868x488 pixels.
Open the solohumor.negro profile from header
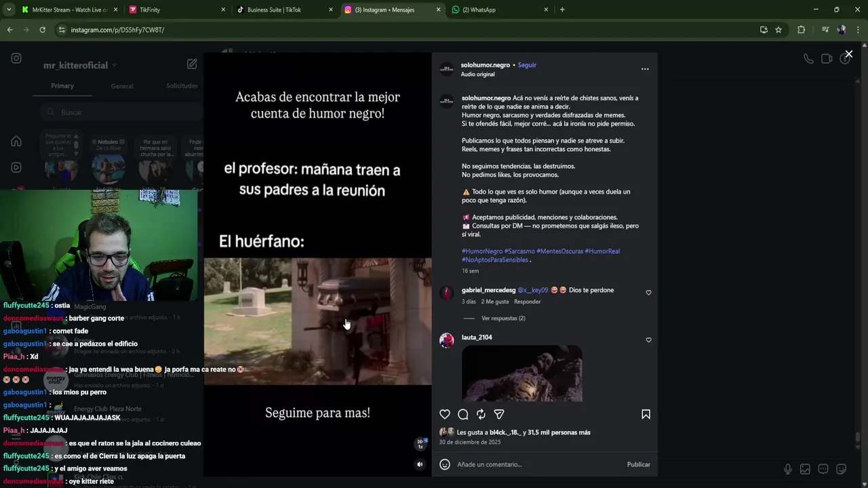[485, 65]
